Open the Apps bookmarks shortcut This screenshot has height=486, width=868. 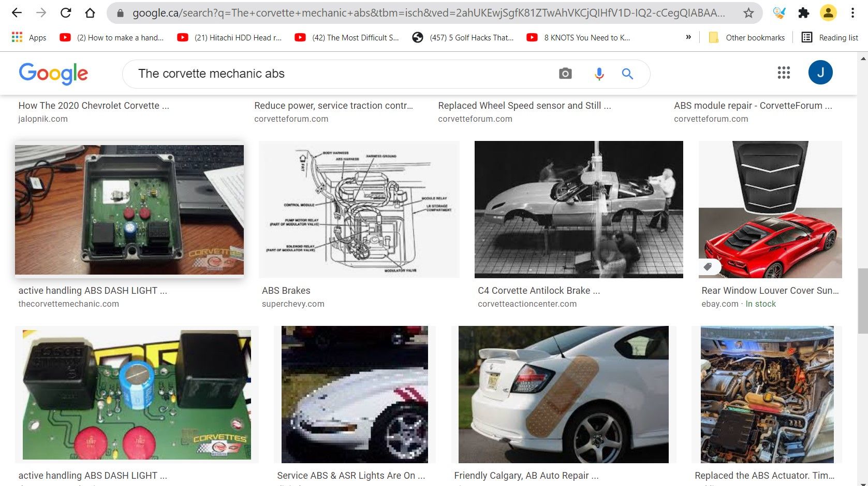29,37
